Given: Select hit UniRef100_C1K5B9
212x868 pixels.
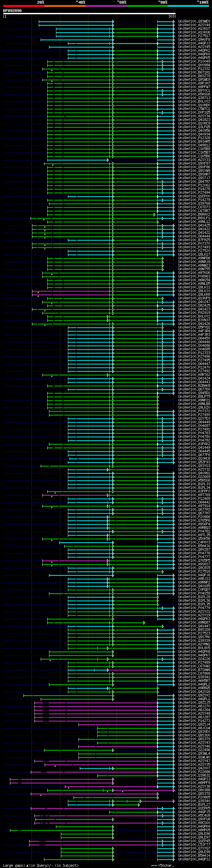Looking at the screenshot, I should tap(194, 149).
